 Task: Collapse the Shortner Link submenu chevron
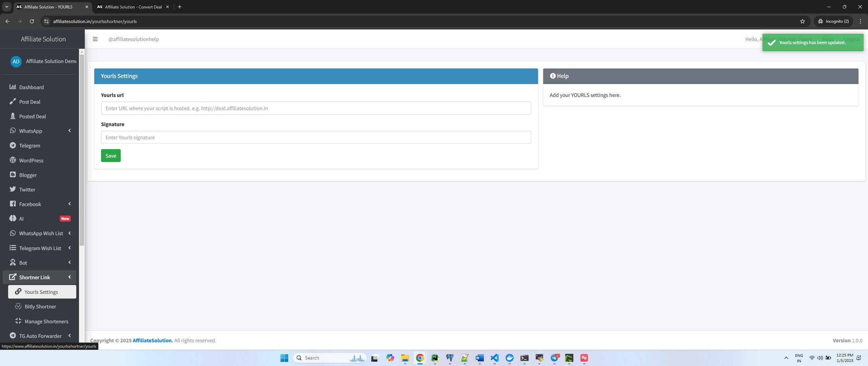pos(70,277)
